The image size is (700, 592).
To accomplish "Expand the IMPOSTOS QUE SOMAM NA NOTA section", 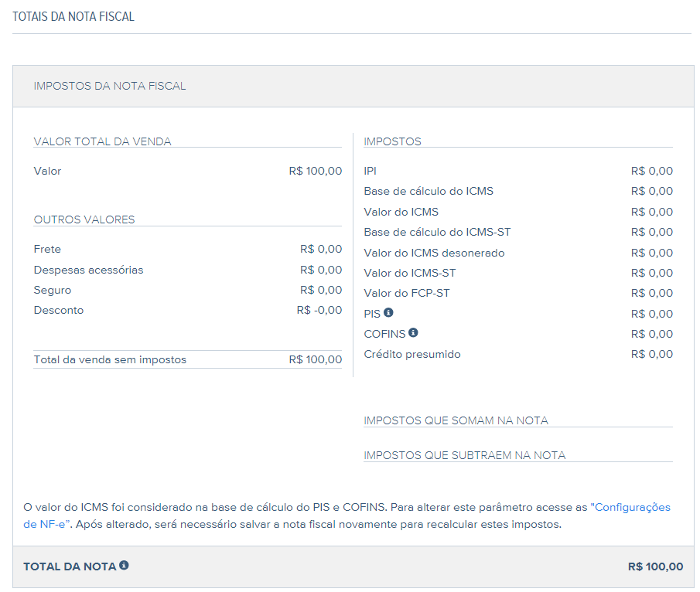I will point(455,420).
